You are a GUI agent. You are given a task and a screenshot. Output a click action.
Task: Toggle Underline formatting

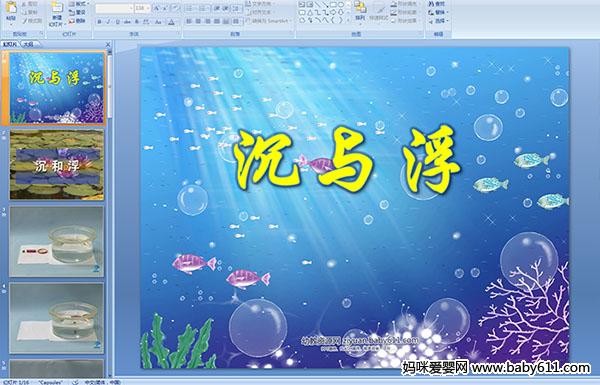[x=117, y=22]
